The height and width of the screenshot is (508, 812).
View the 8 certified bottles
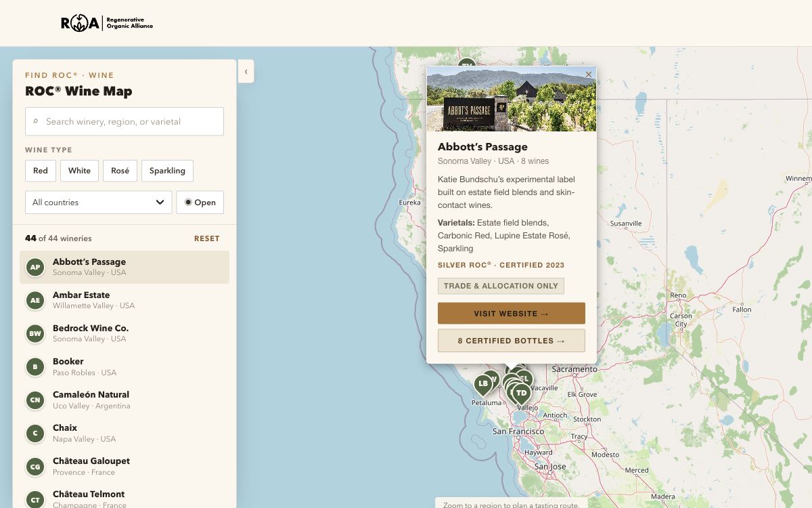tap(512, 341)
